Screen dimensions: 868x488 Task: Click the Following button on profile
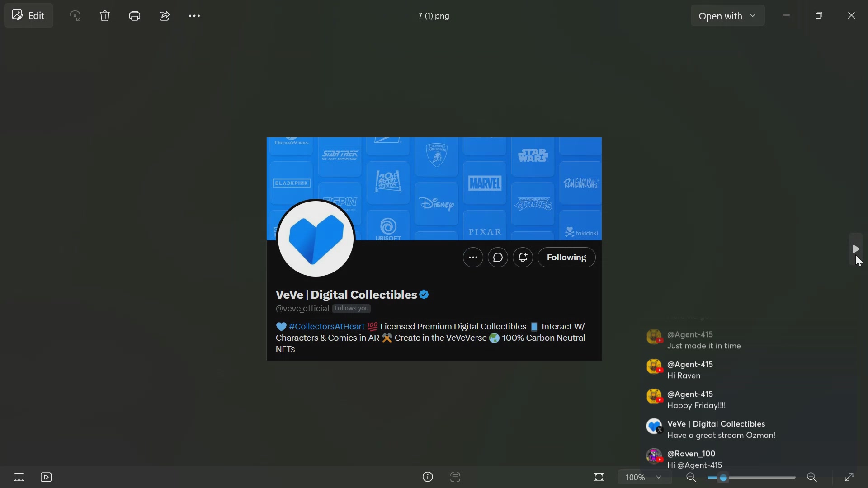pos(566,258)
